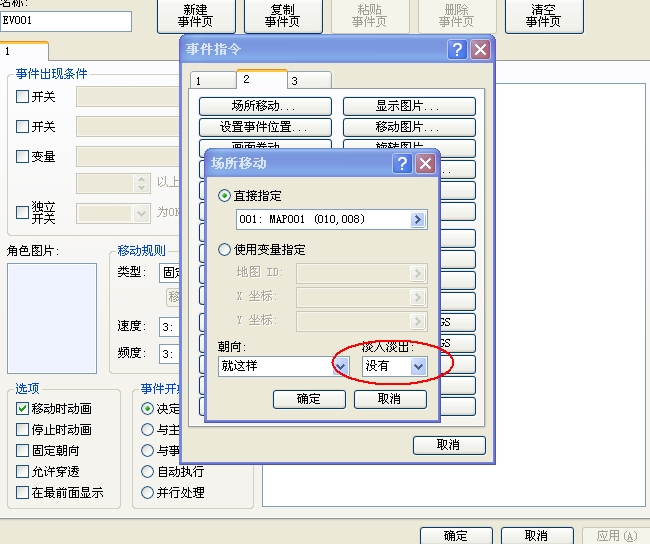
Task: Enable 允许穿透 option
Action: 22,471
